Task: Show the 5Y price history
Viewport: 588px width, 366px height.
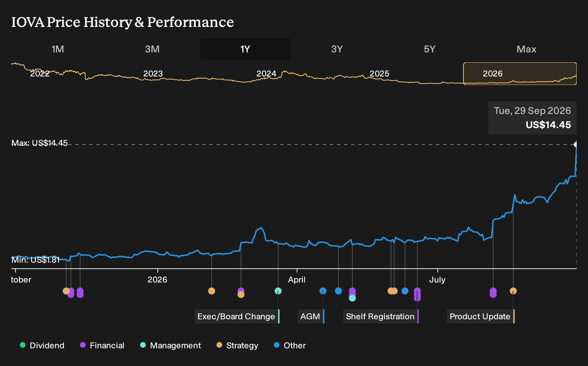Action: (x=430, y=49)
